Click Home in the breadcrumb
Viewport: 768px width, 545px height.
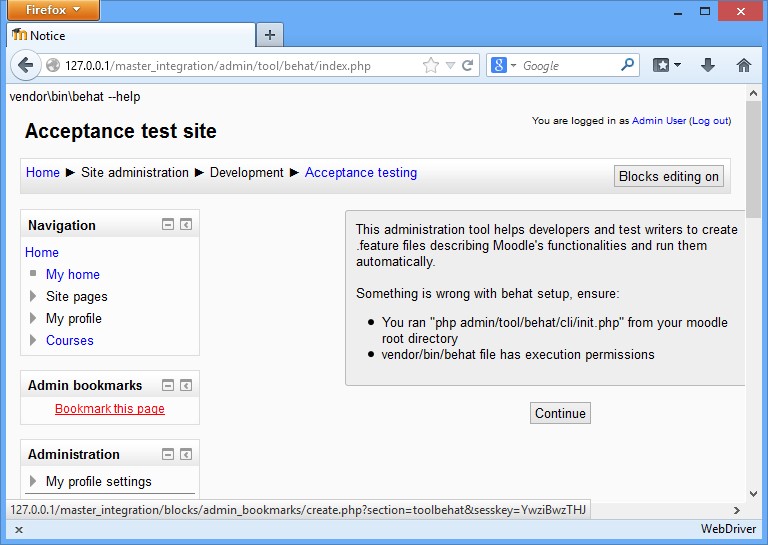43,172
